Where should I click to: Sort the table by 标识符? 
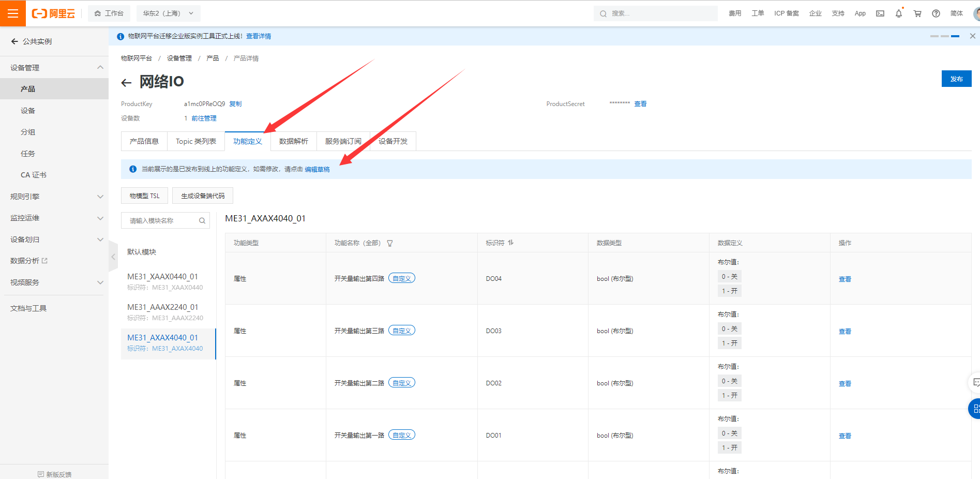pos(511,243)
